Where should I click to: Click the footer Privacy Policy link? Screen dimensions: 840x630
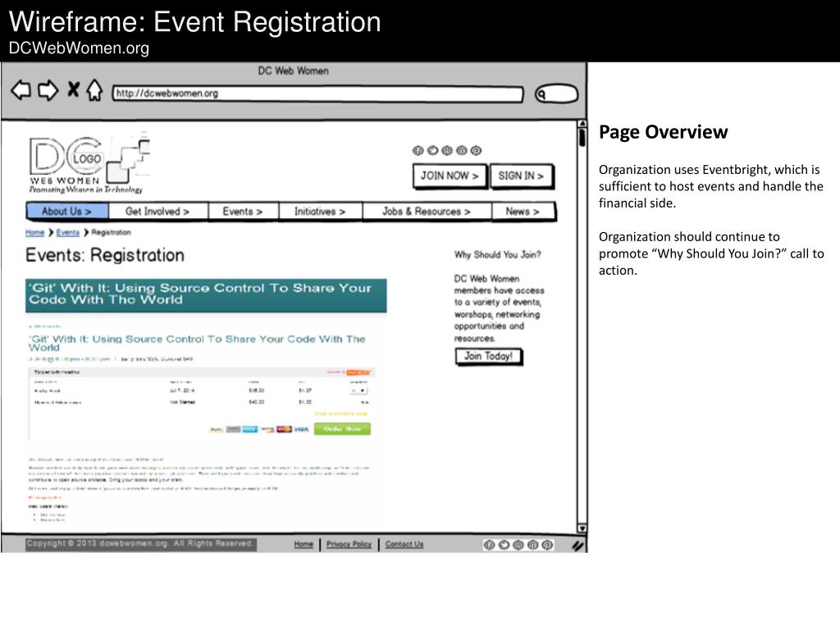349,545
